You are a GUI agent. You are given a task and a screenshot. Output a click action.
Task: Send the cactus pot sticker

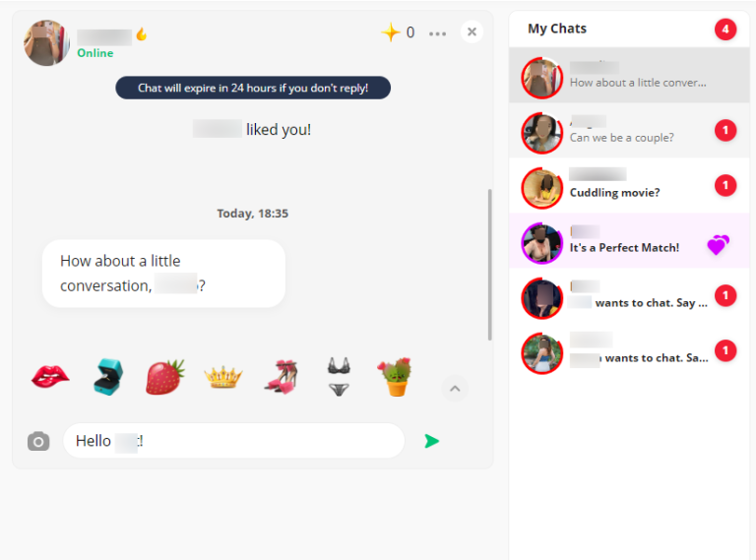tap(397, 377)
